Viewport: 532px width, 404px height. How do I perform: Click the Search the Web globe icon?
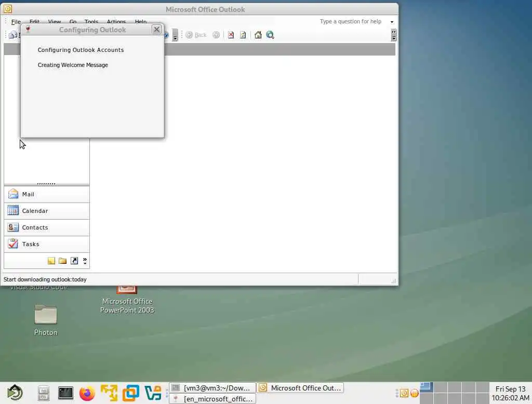(x=270, y=35)
